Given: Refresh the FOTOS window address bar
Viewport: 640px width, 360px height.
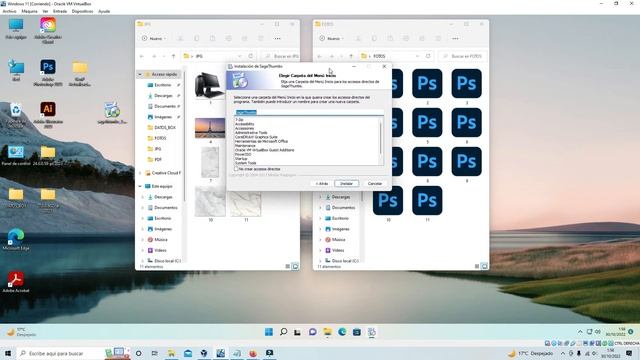Looking at the screenshot, I should 428,56.
